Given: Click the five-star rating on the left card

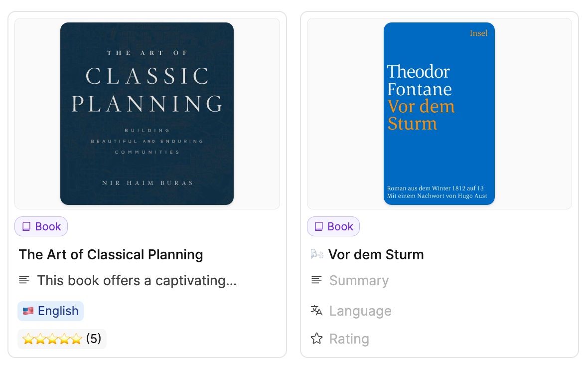Looking at the screenshot, I should (x=52, y=339).
